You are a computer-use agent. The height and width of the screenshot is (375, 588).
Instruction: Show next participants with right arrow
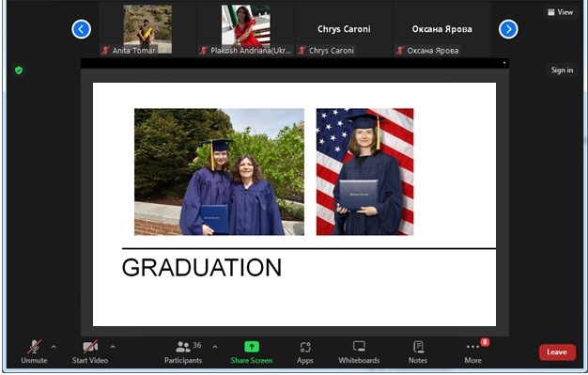click(x=508, y=29)
